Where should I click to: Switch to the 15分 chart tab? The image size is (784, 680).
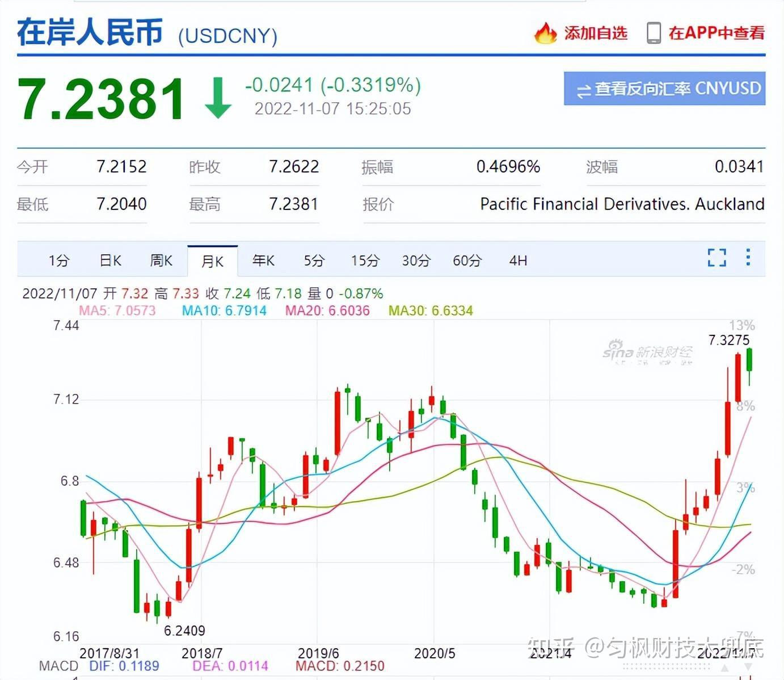pyautogui.click(x=365, y=261)
